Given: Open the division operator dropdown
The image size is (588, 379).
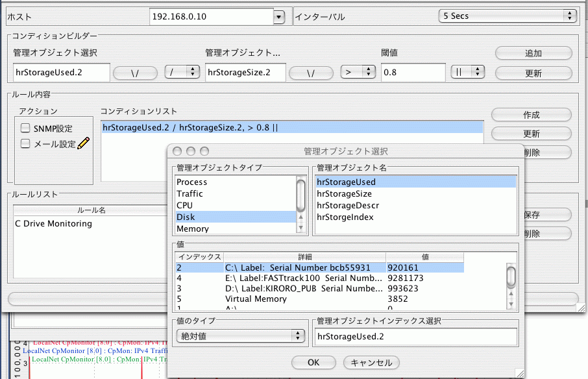Looking at the screenshot, I should pos(182,71).
